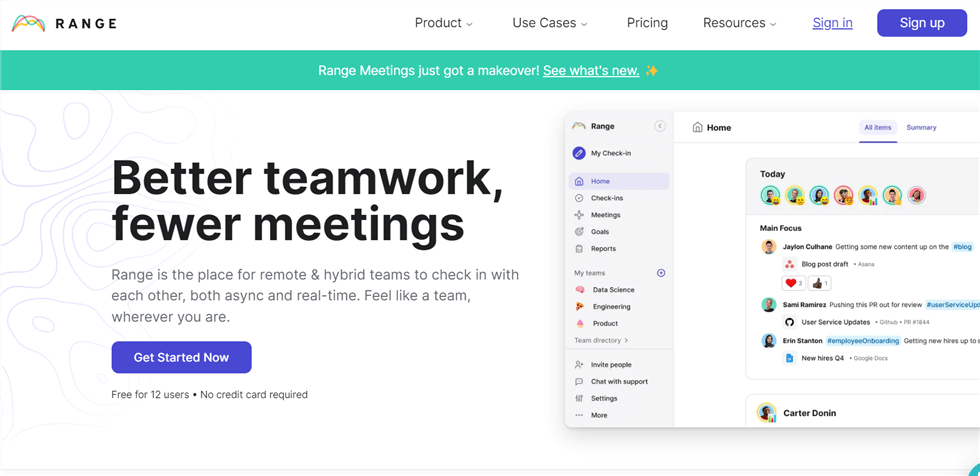Screen dimensions: 980x476
Task: Click Erin Stanton's avatar
Action: pyautogui.click(x=769, y=340)
